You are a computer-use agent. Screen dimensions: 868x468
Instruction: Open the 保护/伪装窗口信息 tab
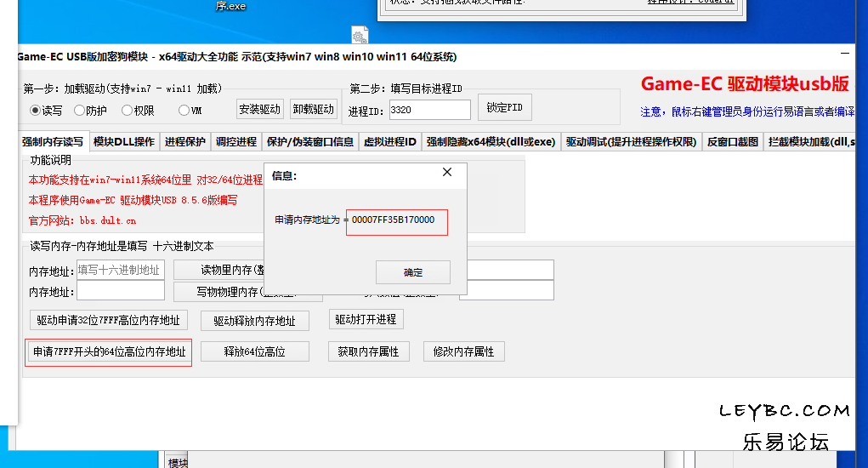point(310,142)
